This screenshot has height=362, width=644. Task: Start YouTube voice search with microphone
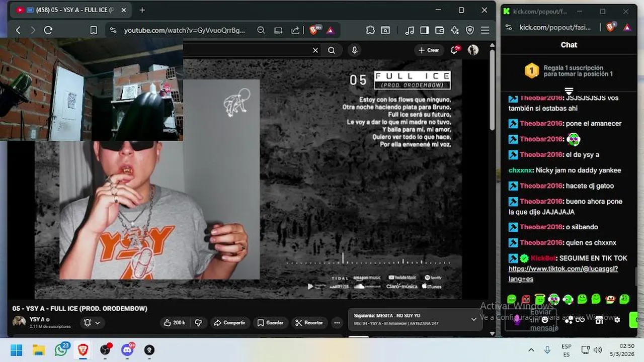click(x=355, y=50)
